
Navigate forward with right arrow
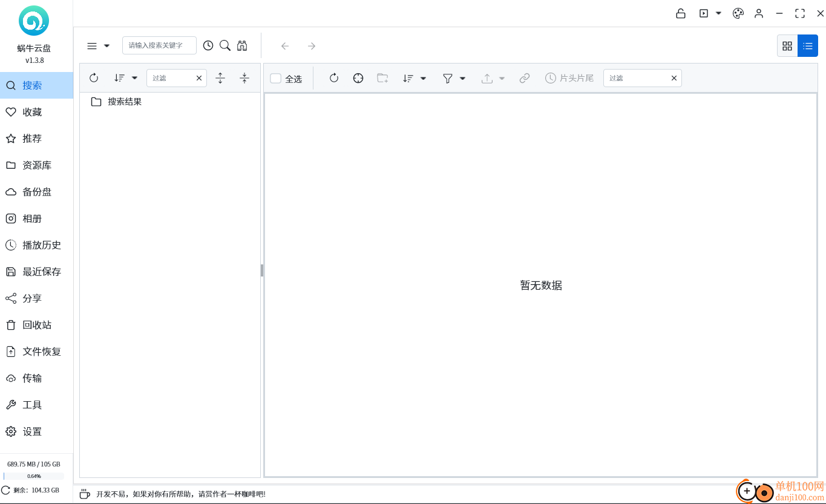point(312,46)
